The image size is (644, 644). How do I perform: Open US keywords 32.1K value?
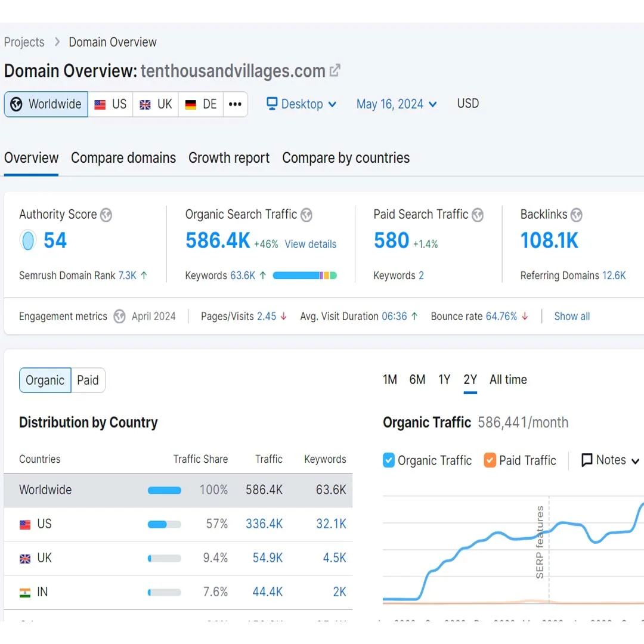[331, 524]
